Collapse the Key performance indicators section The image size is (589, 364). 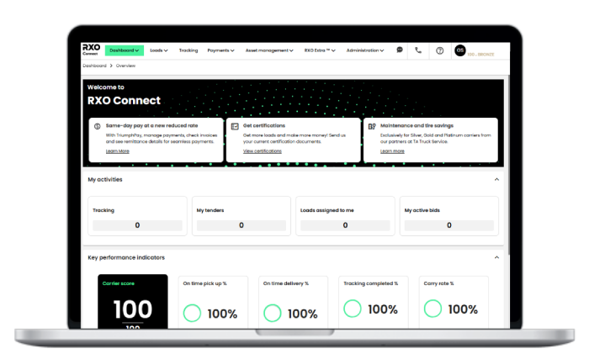click(496, 257)
